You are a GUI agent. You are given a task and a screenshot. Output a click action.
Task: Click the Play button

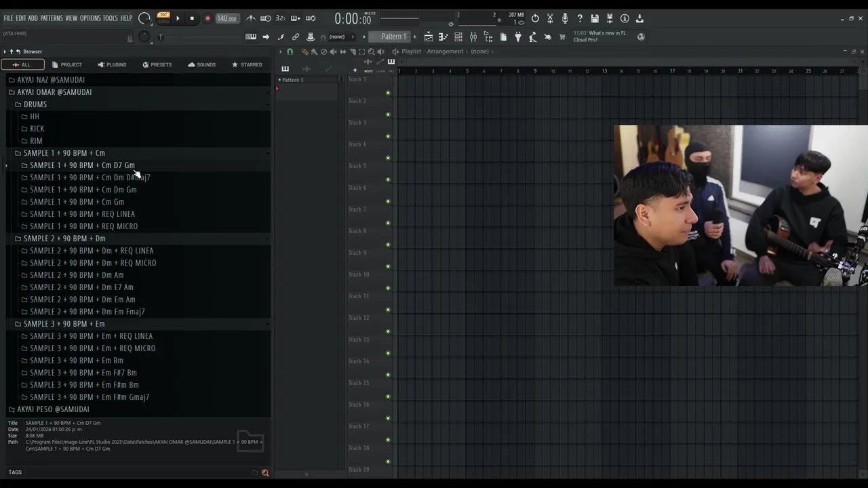tap(178, 18)
